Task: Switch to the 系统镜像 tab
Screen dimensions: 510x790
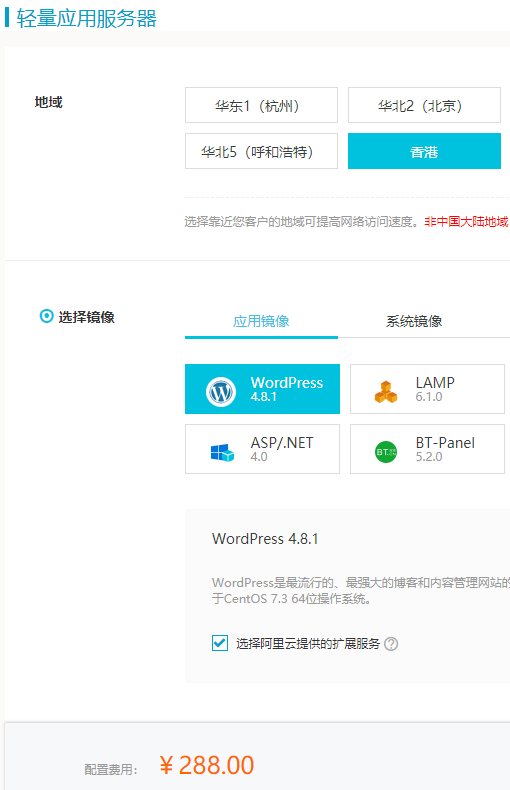Action: click(414, 321)
